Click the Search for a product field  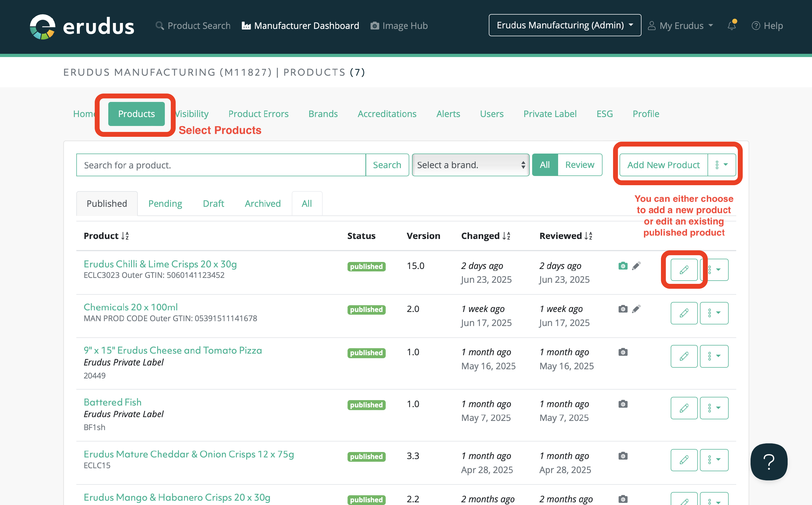(x=221, y=165)
